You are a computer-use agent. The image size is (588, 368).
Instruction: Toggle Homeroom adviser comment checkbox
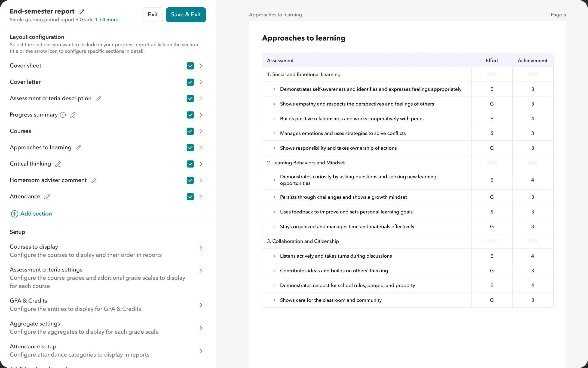190,180
